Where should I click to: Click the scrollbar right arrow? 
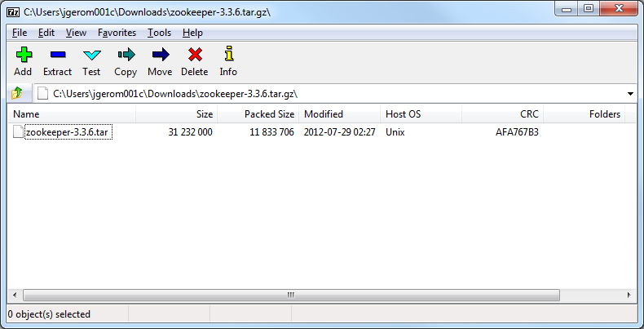pos(629,295)
